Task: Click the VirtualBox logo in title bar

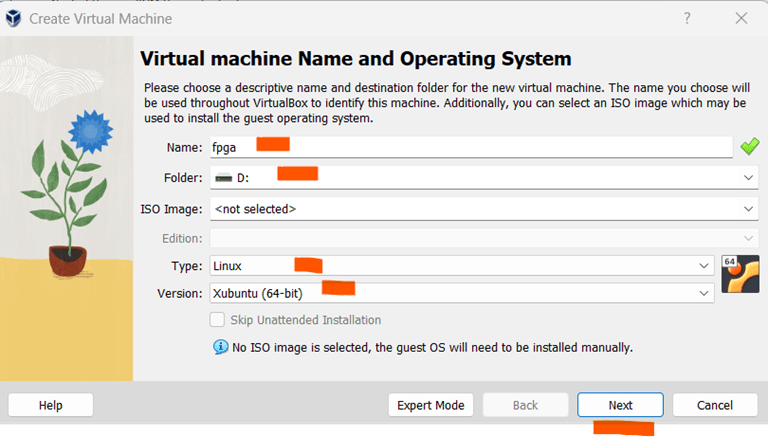Action: pyautogui.click(x=14, y=18)
